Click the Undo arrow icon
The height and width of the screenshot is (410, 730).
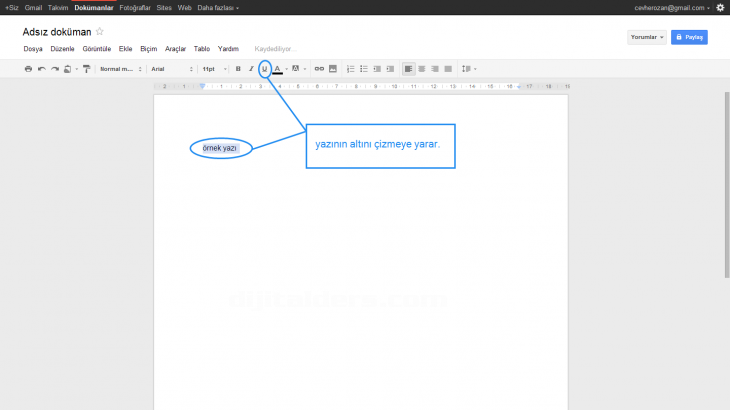coord(41,69)
